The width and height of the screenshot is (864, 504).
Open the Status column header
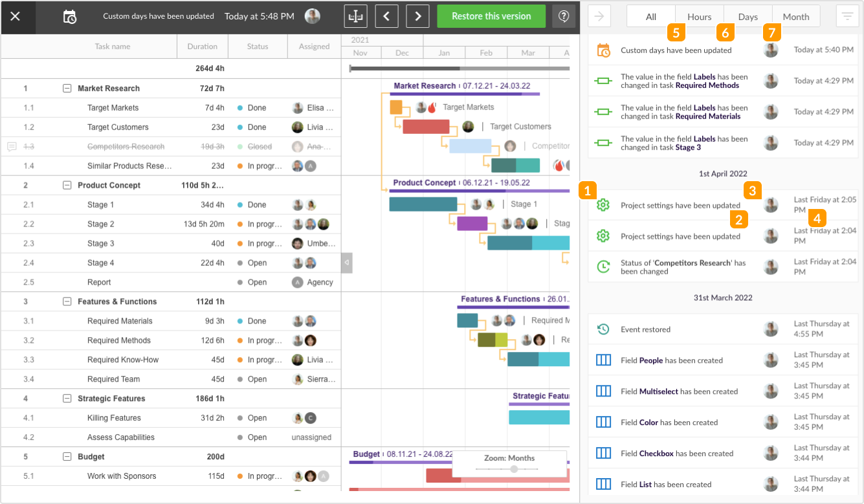point(258,47)
